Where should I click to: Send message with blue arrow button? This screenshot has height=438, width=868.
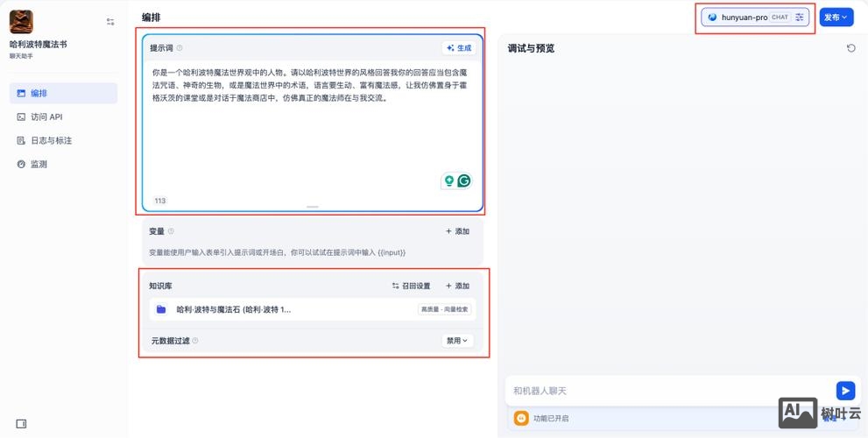(845, 391)
